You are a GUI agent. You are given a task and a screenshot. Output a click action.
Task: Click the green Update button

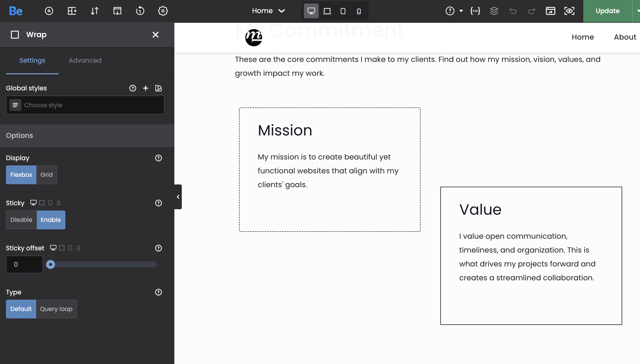point(607,11)
